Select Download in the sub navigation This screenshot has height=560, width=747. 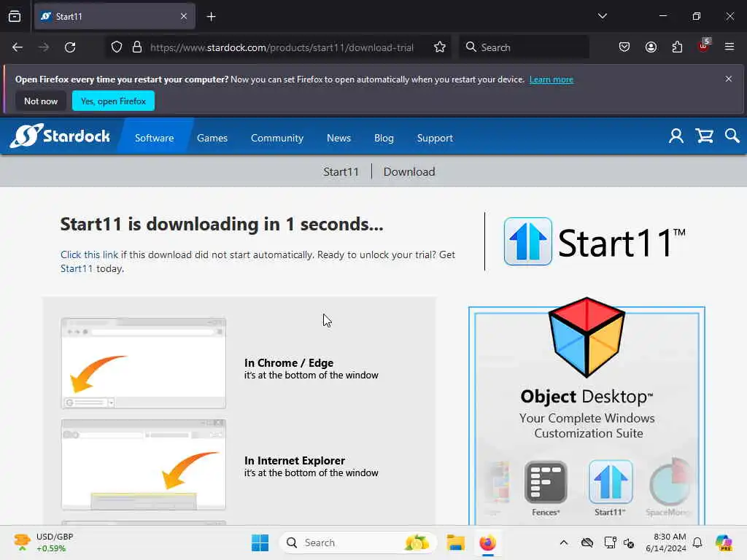pyautogui.click(x=409, y=172)
